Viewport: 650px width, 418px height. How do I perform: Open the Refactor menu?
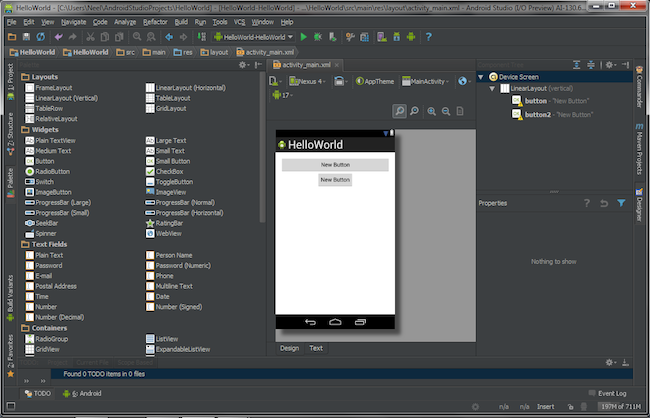[155, 21]
